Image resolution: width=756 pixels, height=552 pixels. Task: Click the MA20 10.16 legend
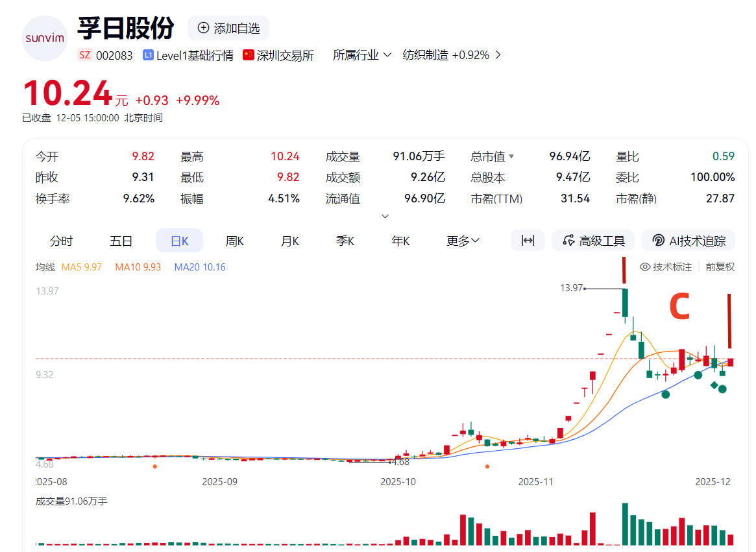pos(200,267)
